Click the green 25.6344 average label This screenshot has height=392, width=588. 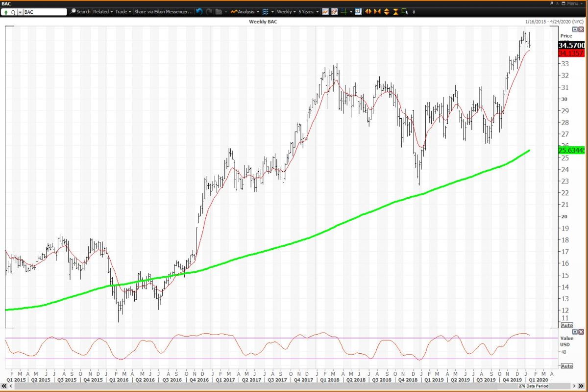(x=571, y=150)
